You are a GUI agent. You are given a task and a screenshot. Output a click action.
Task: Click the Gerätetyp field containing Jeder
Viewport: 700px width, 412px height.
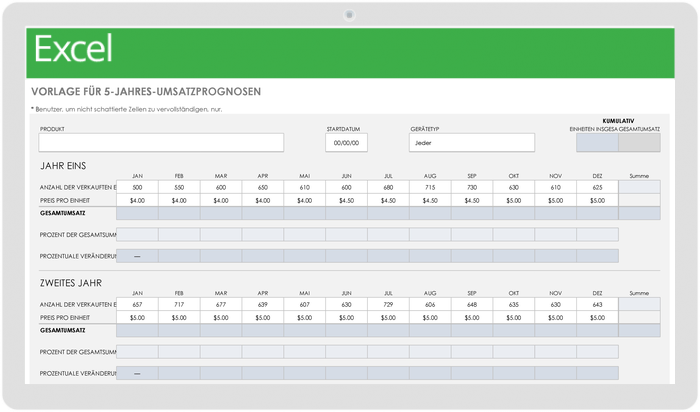click(471, 143)
